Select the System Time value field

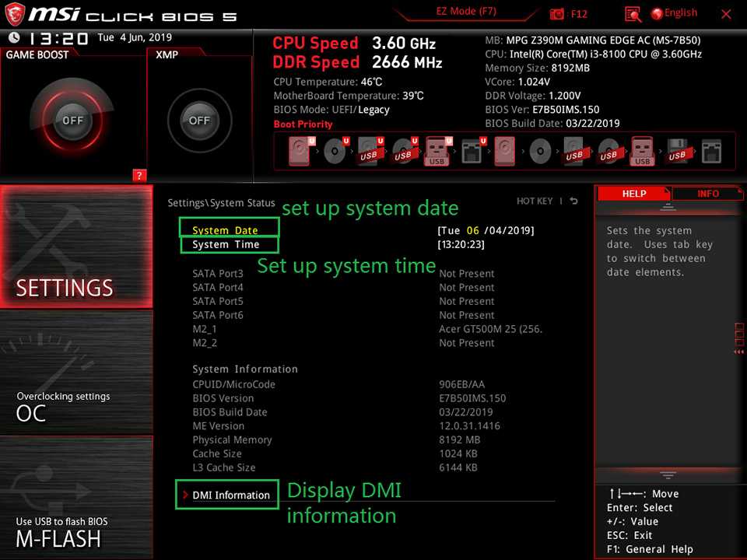coord(461,244)
